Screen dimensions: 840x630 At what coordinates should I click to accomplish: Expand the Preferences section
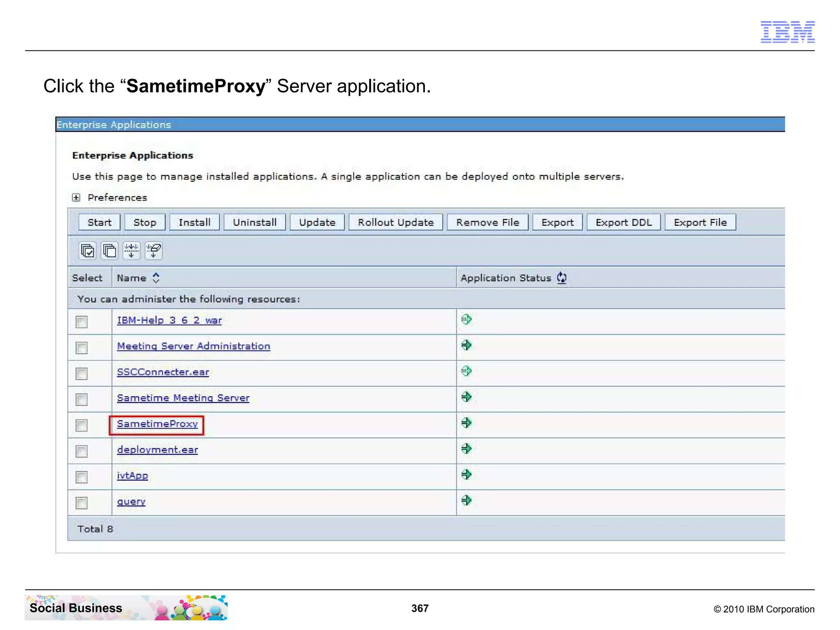76,198
